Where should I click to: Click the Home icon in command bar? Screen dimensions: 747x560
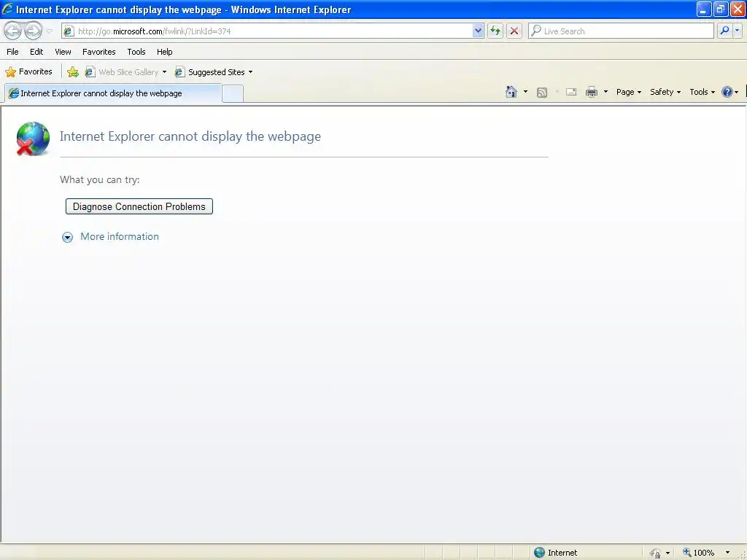coord(511,92)
